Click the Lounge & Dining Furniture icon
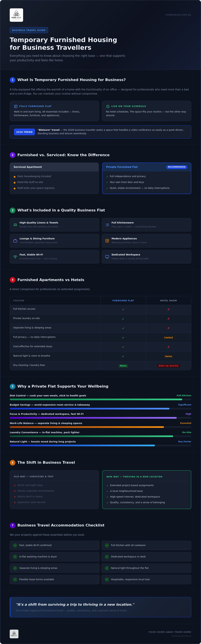Viewport: 201px width, 644px height. [x=15, y=241]
